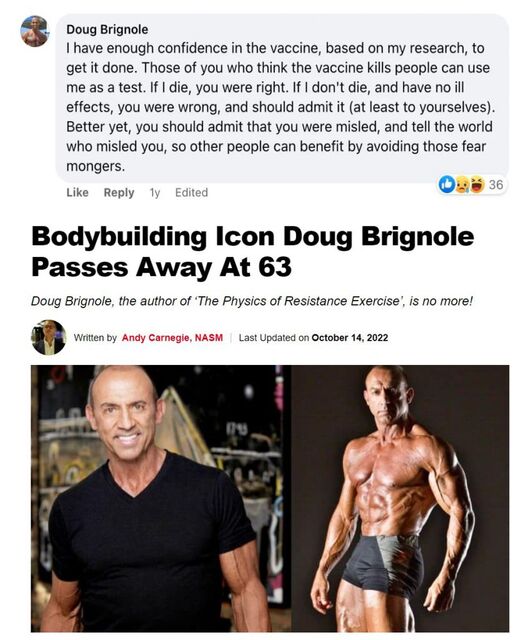
Task: Show the 36 reactions count
Action: click(496, 184)
